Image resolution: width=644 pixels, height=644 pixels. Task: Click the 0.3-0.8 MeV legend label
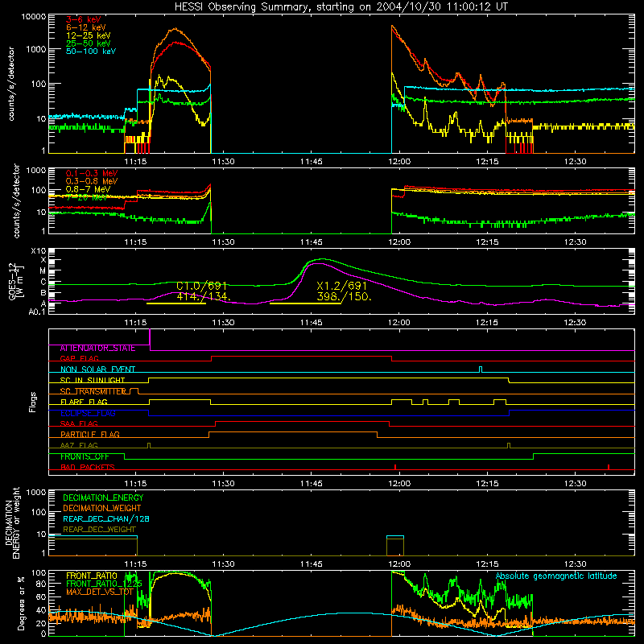[x=92, y=181]
